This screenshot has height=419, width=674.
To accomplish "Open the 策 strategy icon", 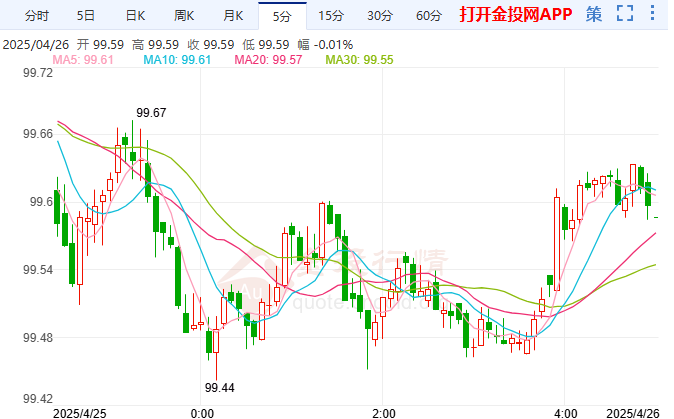I will [594, 15].
